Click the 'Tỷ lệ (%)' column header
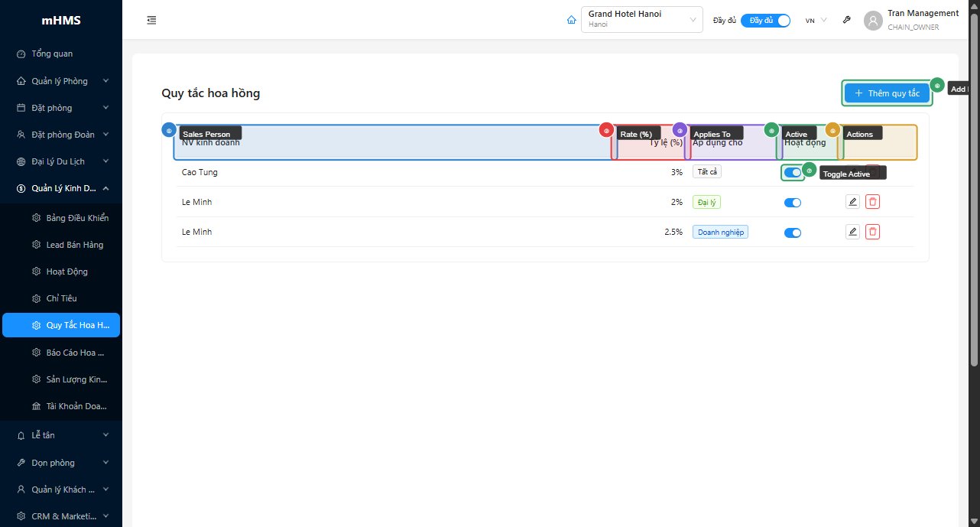 click(665, 142)
